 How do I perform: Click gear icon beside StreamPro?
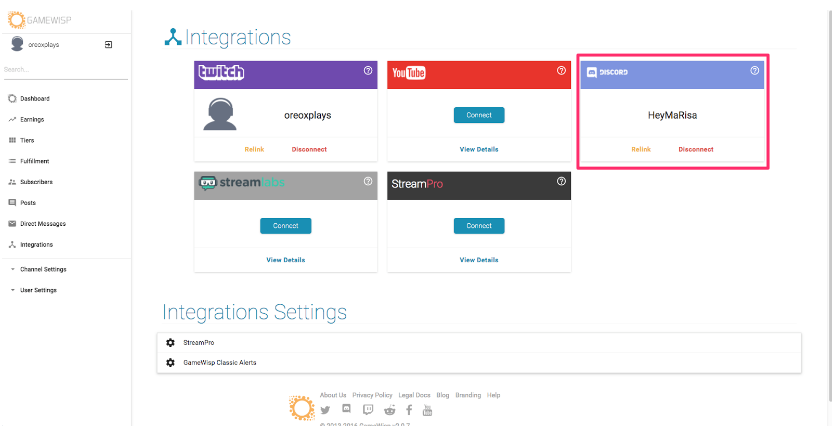click(170, 343)
